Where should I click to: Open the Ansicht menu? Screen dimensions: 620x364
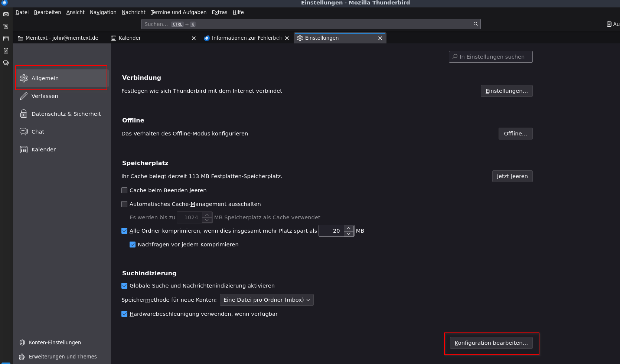(75, 12)
